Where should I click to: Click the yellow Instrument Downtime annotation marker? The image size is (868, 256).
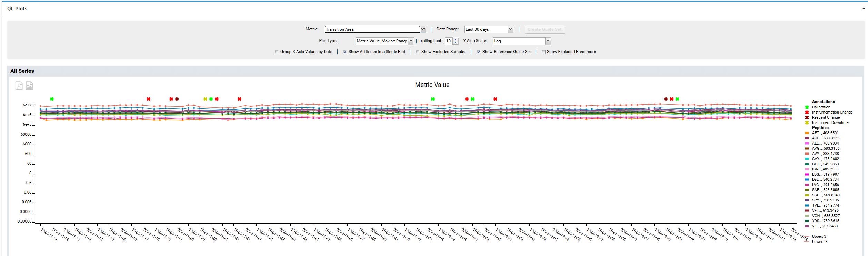point(206,99)
